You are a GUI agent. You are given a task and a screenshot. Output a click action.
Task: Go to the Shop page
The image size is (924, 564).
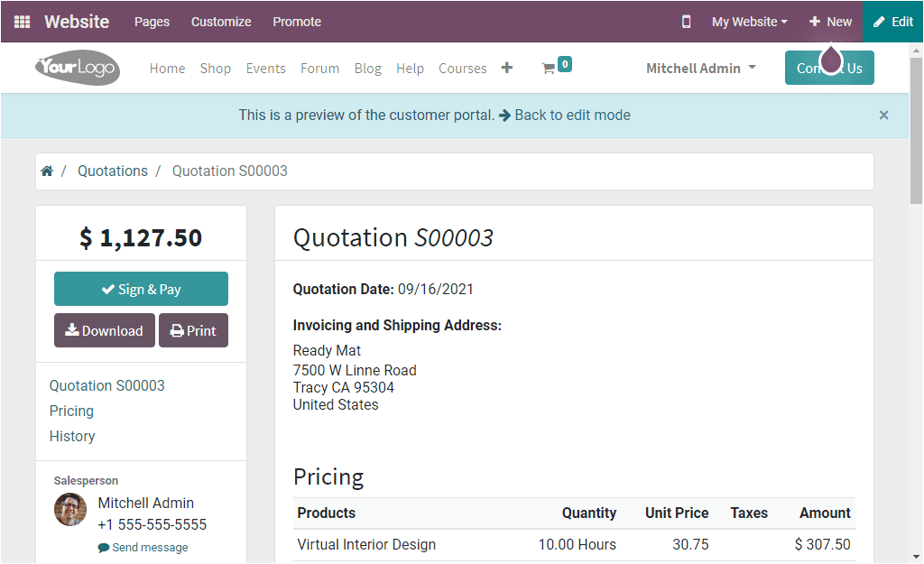tap(216, 68)
